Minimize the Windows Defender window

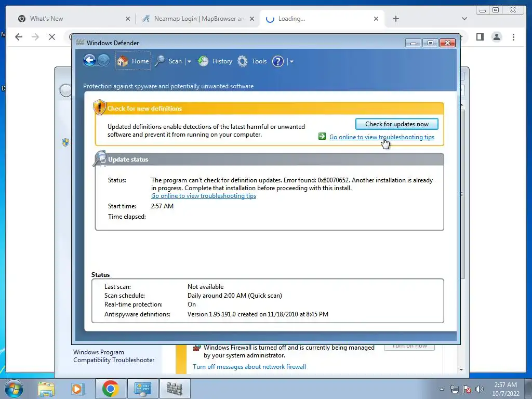tap(413, 43)
